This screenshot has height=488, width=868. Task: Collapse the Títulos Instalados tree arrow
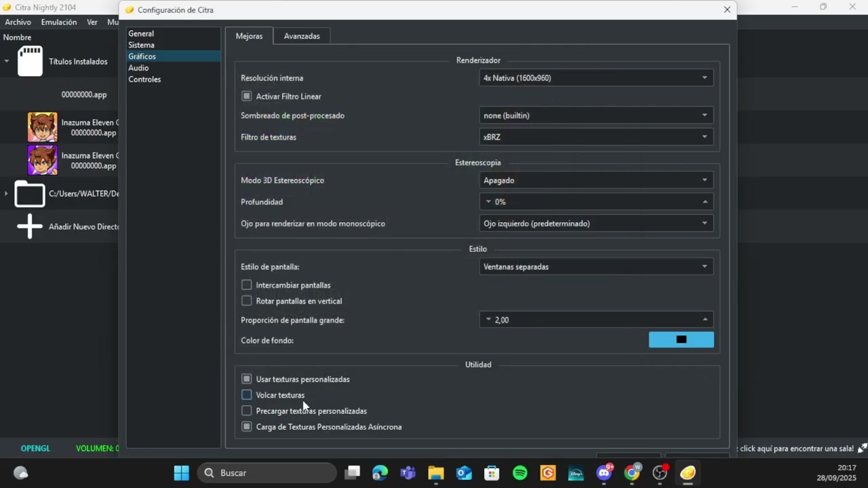point(7,61)
